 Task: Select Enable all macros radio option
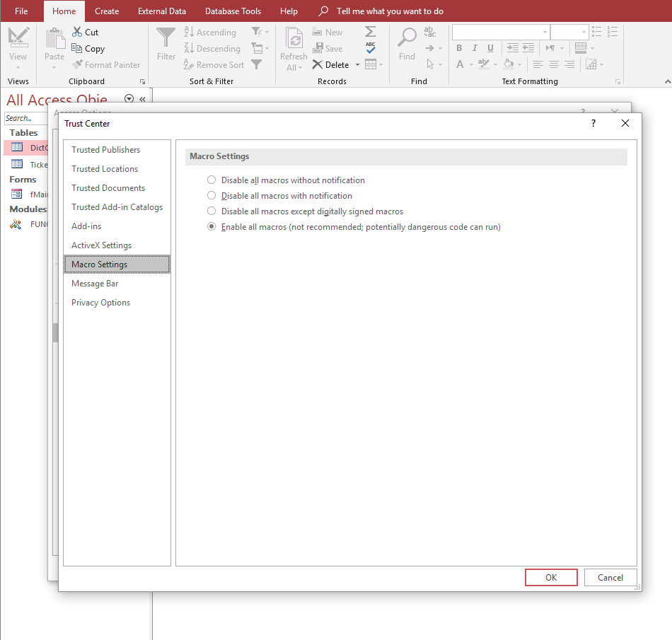[x=212, y=226]
